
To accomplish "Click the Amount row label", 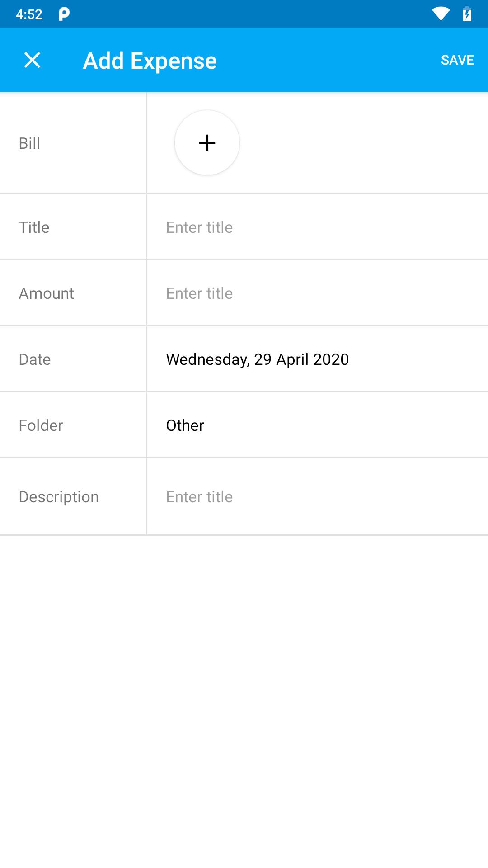I will tap(47, 293).
